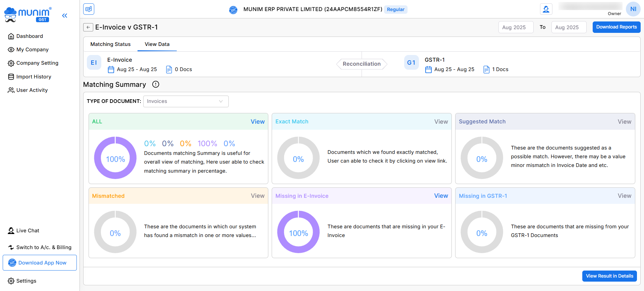This screenshot has width=644, height=291.
Task: Click the GSTR-1 calendar icon
Action: click(x=428, y=69)
